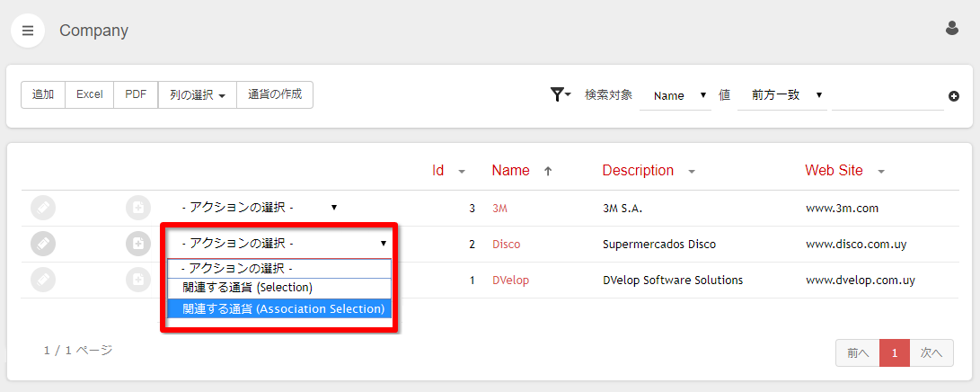Viewport: 980px width, 392px height.
Task: Sort by the Id column header
Action: pyautogui.click(x=438, y=171)
